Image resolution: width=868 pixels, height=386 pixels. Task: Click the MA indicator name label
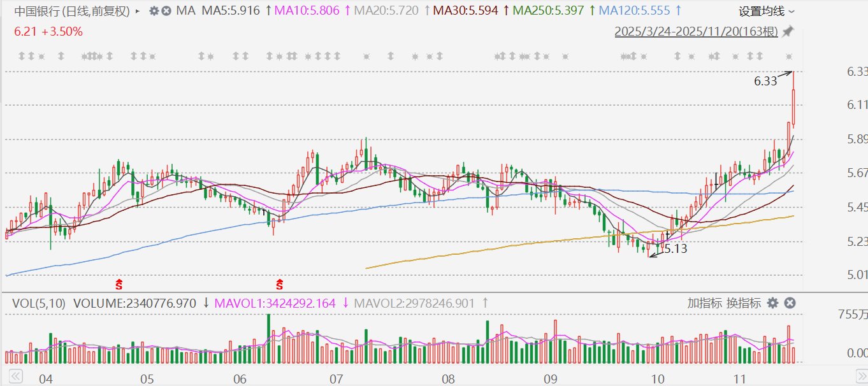click(185, 11)
